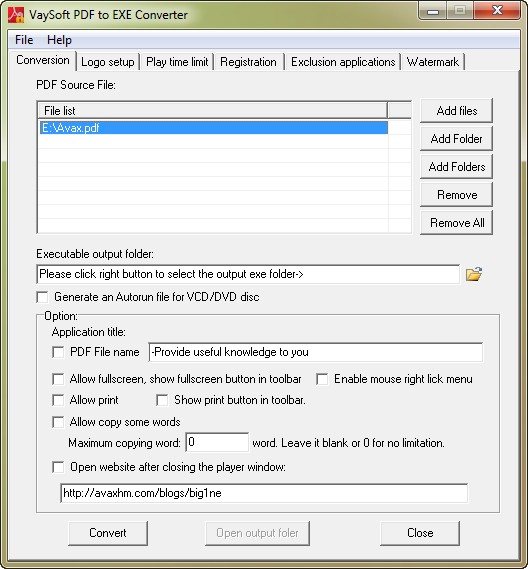Click the VaySoft app icon in title bar
Screen dimensions: 528x569
tap(16, 15)
